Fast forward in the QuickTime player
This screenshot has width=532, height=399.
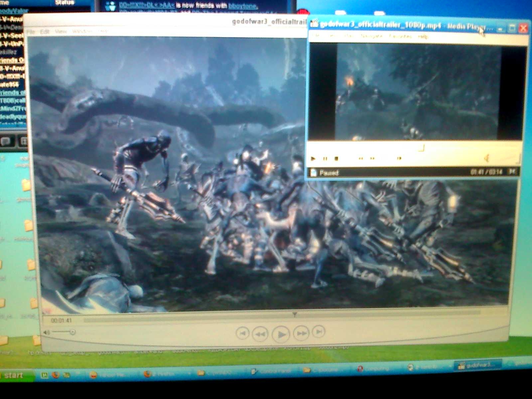[x=301, y=333]
